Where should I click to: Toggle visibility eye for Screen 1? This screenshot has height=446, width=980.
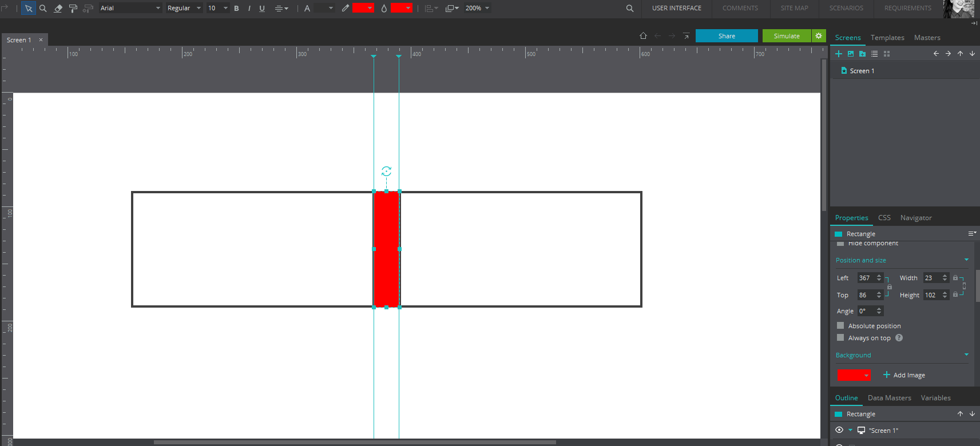pyautogui.click(x=839, y=430)
